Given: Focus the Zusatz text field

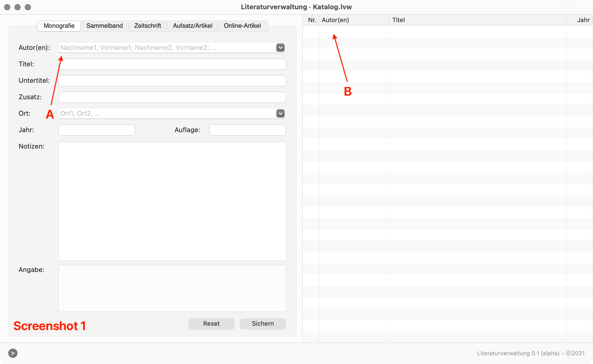Looking at the screenshot, I should point(172,97).
